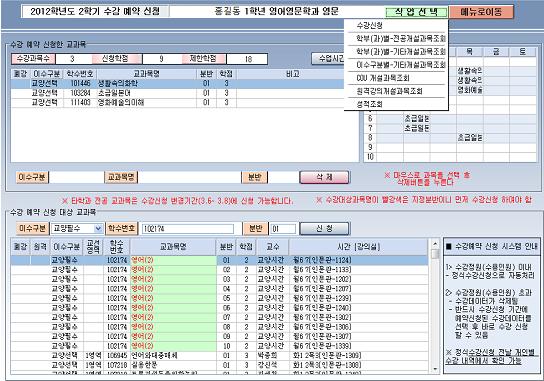Click the 신청 apply button
This screenshot has width=544, height=381.
click(324, 229)
